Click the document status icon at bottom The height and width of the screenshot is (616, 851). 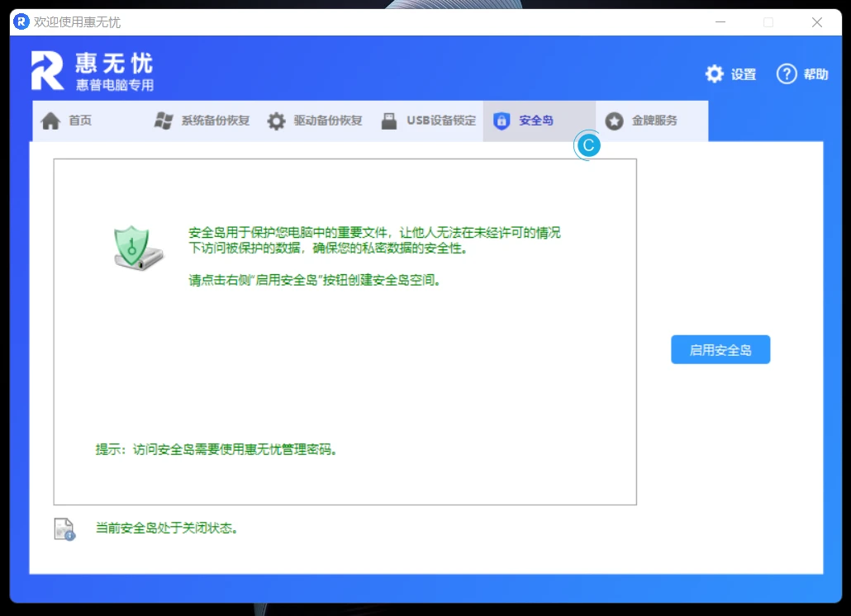(64, 529)
